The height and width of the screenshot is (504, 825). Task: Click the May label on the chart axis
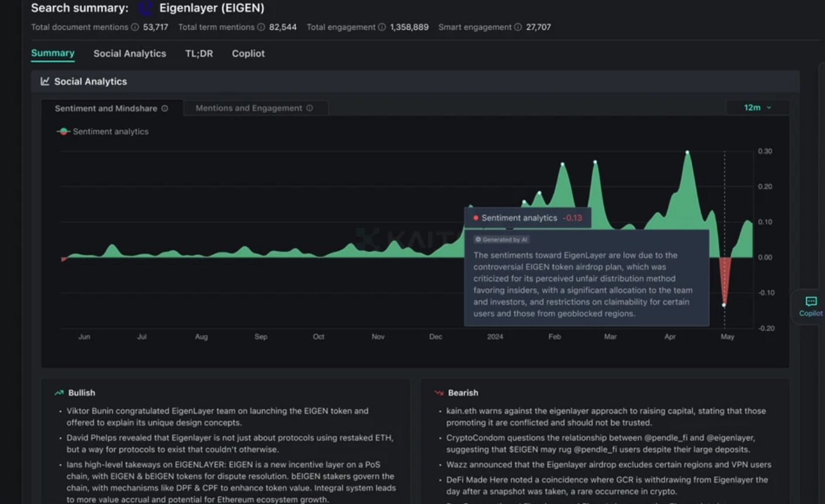(727, 337)
